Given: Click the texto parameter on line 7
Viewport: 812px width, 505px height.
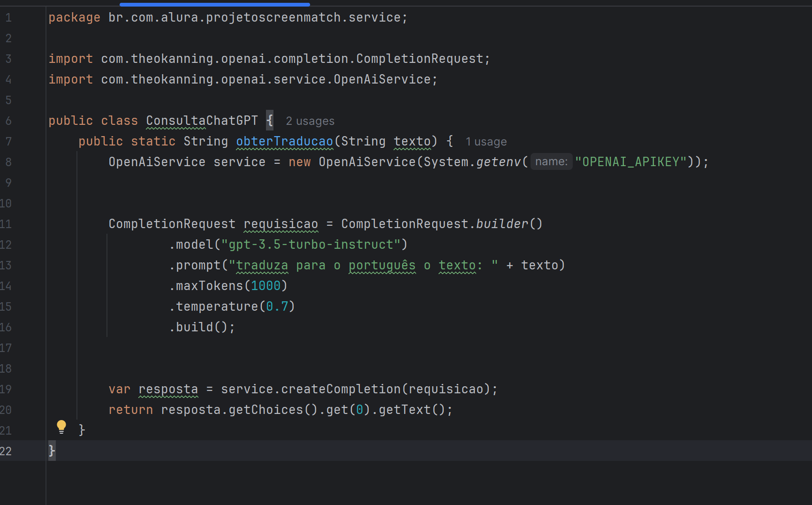Looking at the screenshot, I should tap(412, 141).
